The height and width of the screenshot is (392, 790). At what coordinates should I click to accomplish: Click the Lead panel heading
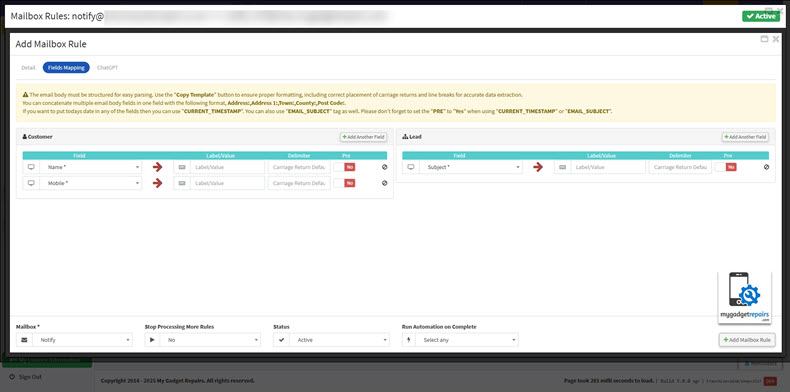coord(412,137)
